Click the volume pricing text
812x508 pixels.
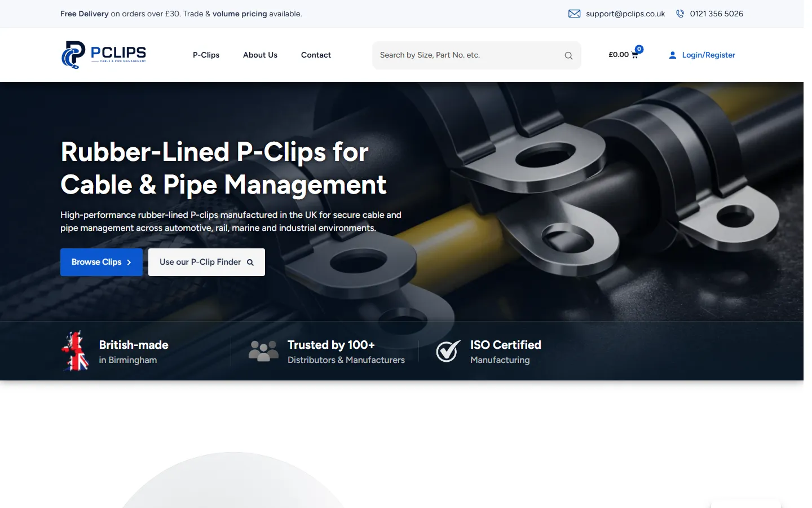point(240,14)
